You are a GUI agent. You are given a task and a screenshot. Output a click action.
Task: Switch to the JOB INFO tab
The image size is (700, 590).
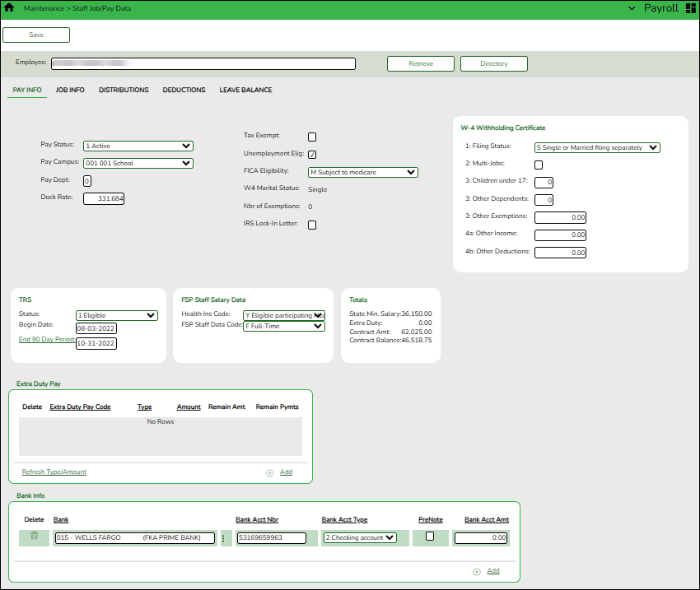coord(70,90)
